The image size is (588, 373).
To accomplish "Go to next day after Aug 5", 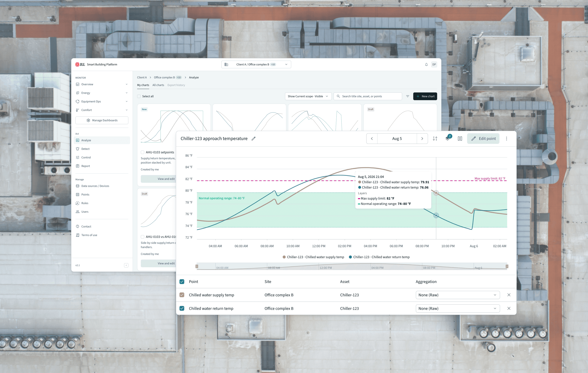I will tap(422, 139).
